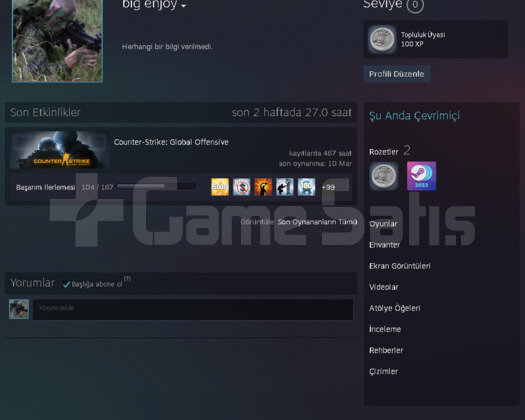Click 'son oynanma: 10 Mar' text

315,163
